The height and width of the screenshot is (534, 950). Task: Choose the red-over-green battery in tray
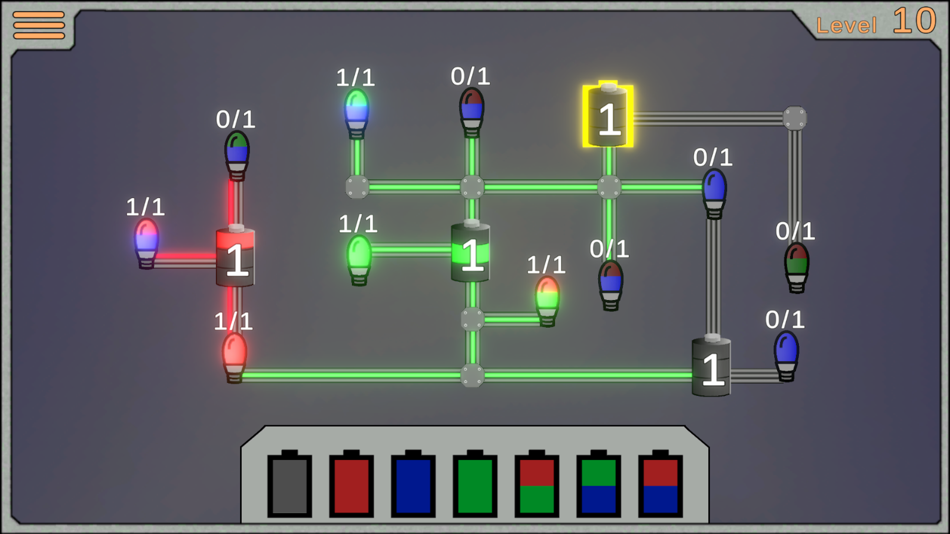pos(537,484)
